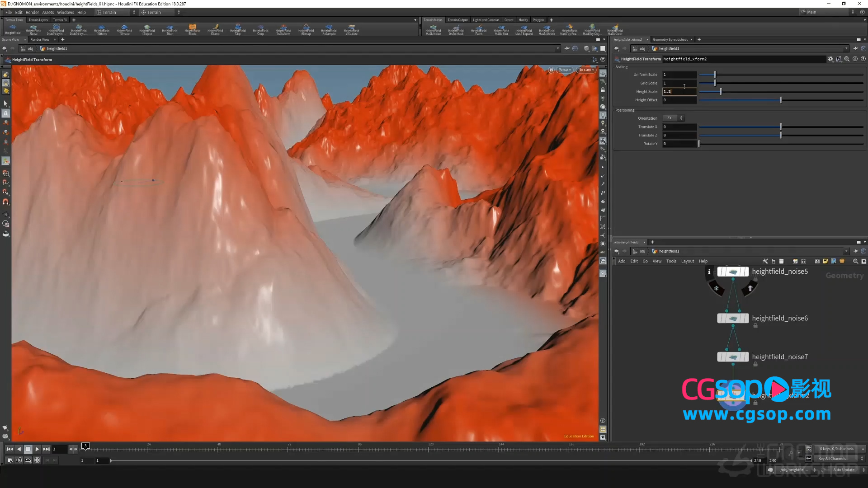This screenshot has width=868, height=488.
Task: Select the HeightField Mask Clear tool
Action: click(614, 29)
